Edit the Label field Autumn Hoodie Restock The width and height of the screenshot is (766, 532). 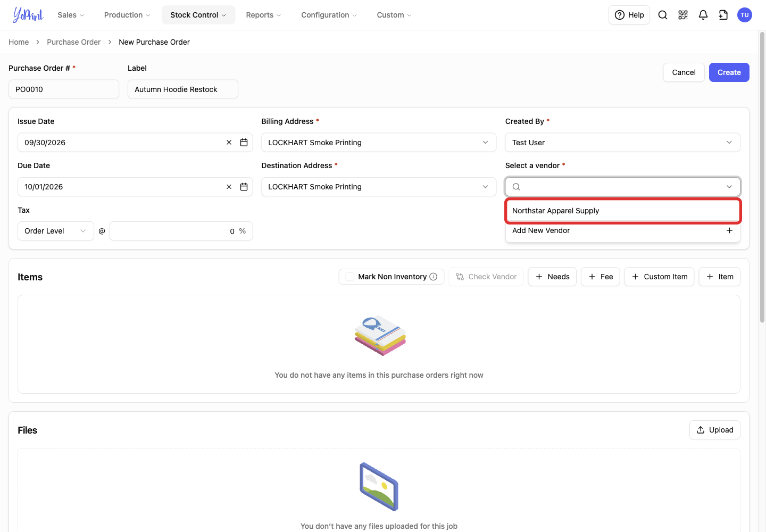183,89
